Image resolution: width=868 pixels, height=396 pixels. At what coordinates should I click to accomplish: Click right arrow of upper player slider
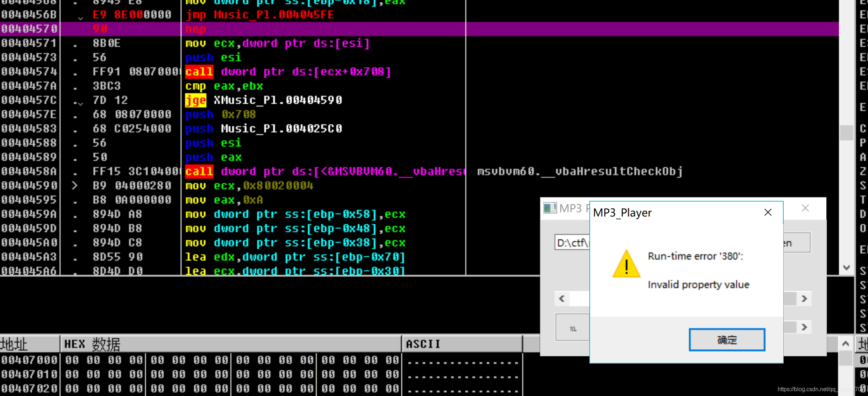pos(804,299)
